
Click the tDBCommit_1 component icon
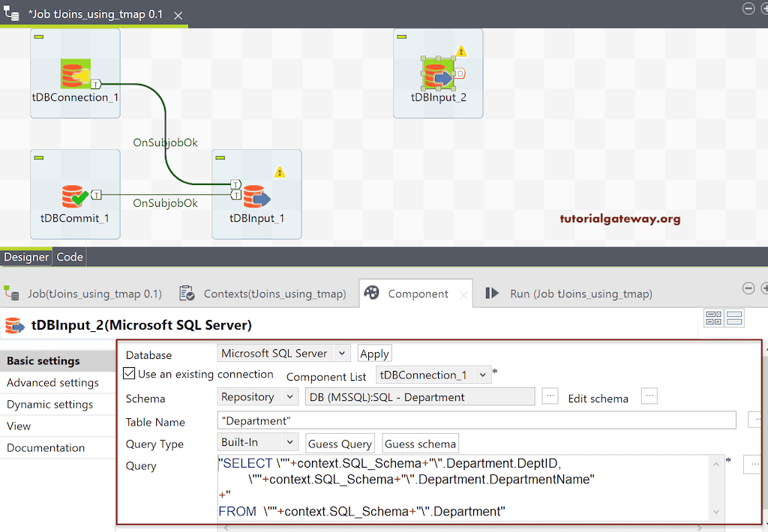tap(75, 196)
